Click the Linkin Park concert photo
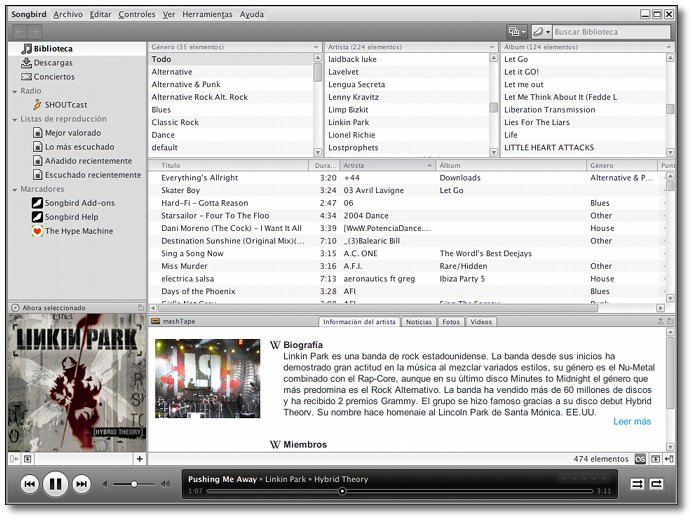 coord(208,379)
